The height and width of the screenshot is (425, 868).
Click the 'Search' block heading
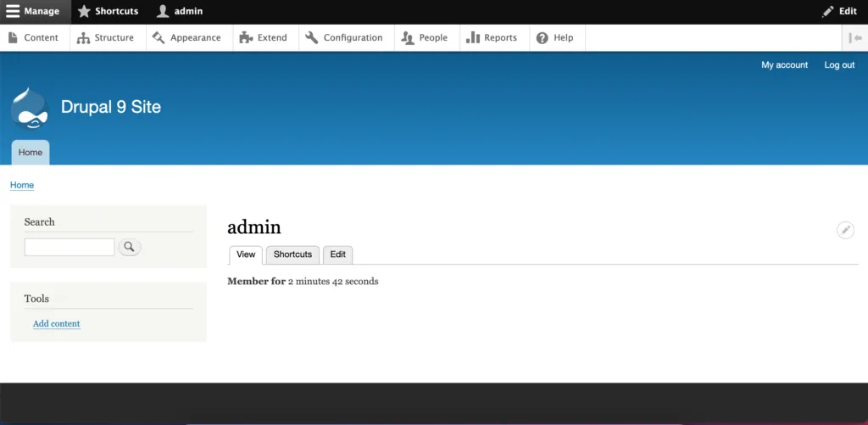(39, 222)
